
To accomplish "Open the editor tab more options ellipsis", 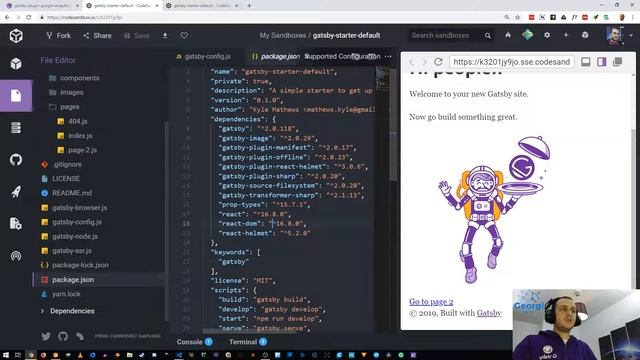I will [x=388, y=56].
